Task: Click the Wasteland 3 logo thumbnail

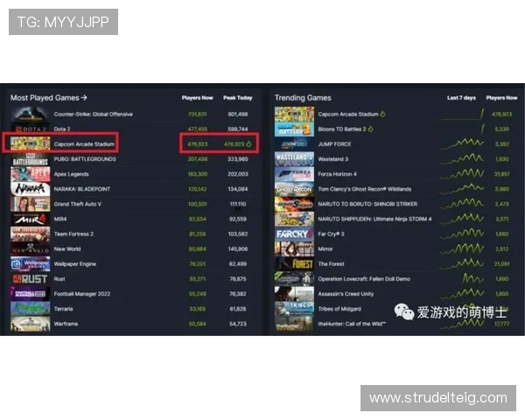Action: click(294, 159)
